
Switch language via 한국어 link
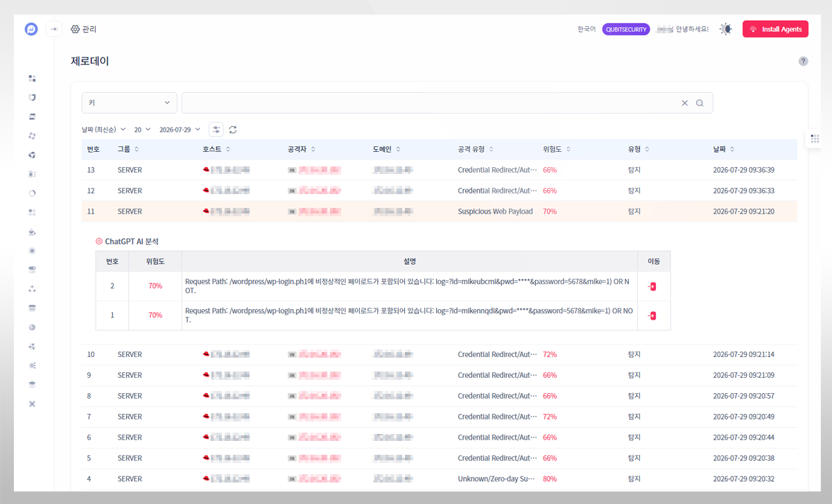(587, 29)
